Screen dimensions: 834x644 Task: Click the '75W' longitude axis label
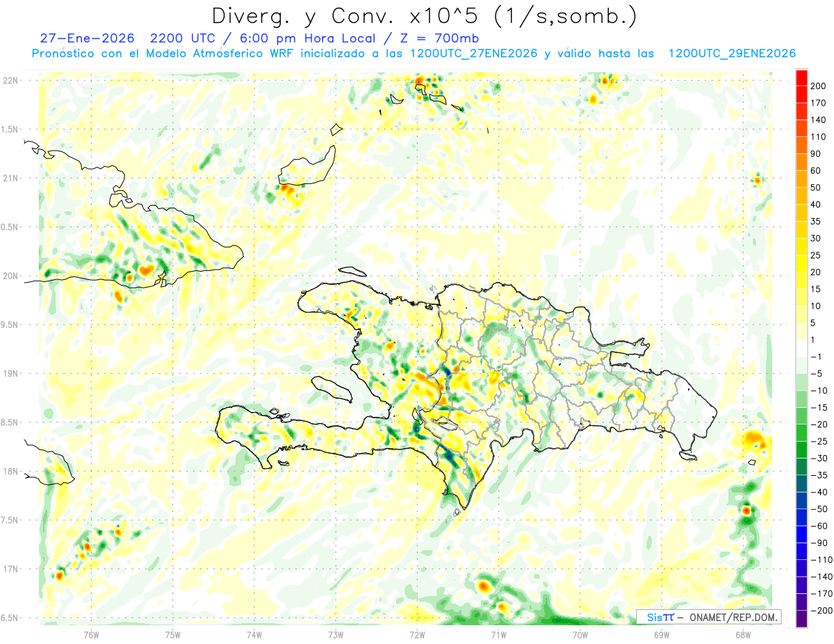click(x=173, y=634)
